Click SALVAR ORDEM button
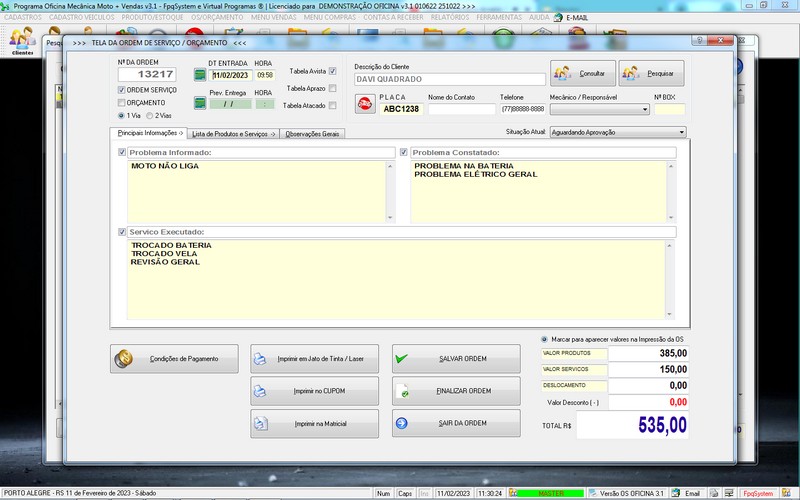The image size is (800, 500). tap(456, 359)
